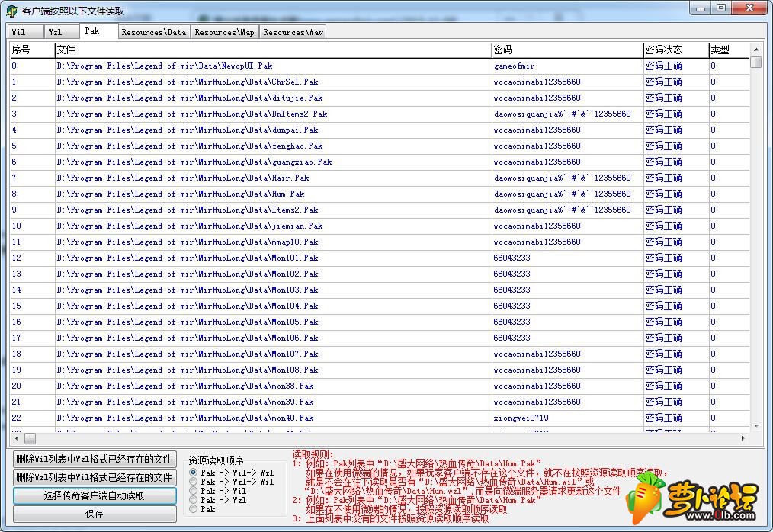773x532 pixels.
Task: Click the 文件 column header
Action: coord(273,50)
